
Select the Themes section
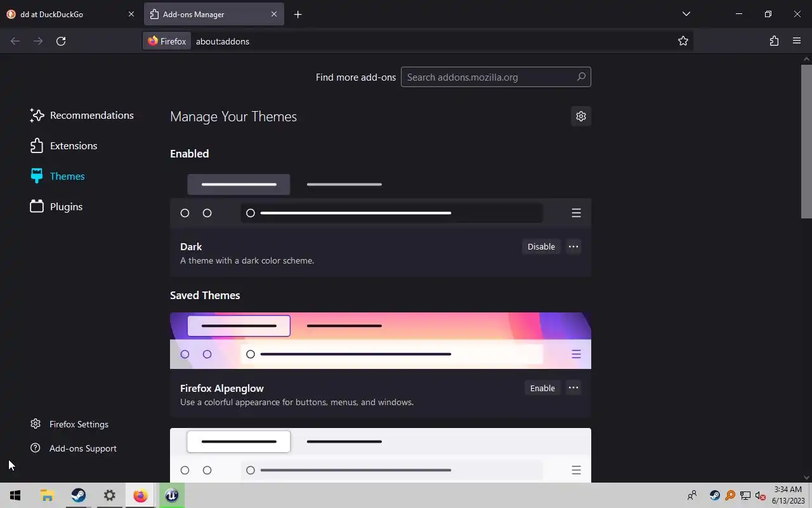(57, 176)
